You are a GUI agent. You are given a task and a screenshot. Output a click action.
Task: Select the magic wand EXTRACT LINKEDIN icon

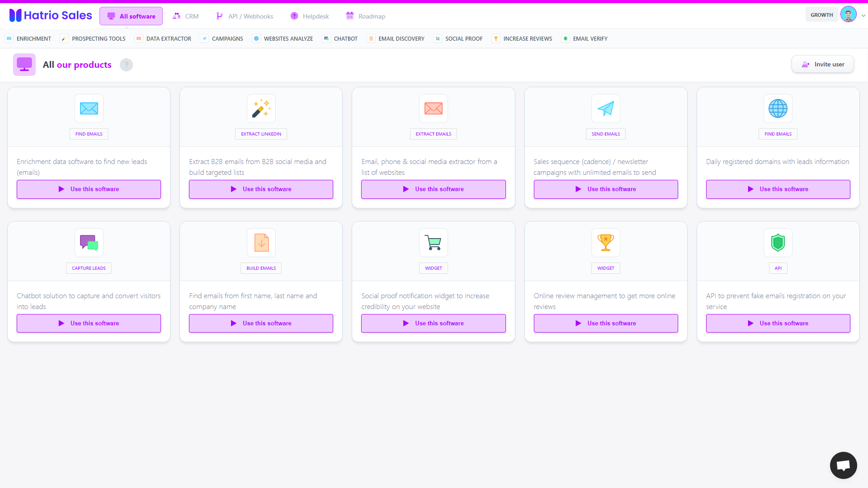click(261, 108)
